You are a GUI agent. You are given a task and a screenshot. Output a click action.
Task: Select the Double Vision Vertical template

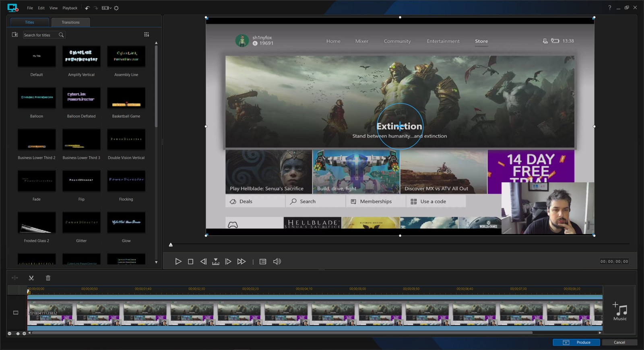pyautogui.click(x=126, y=144)
